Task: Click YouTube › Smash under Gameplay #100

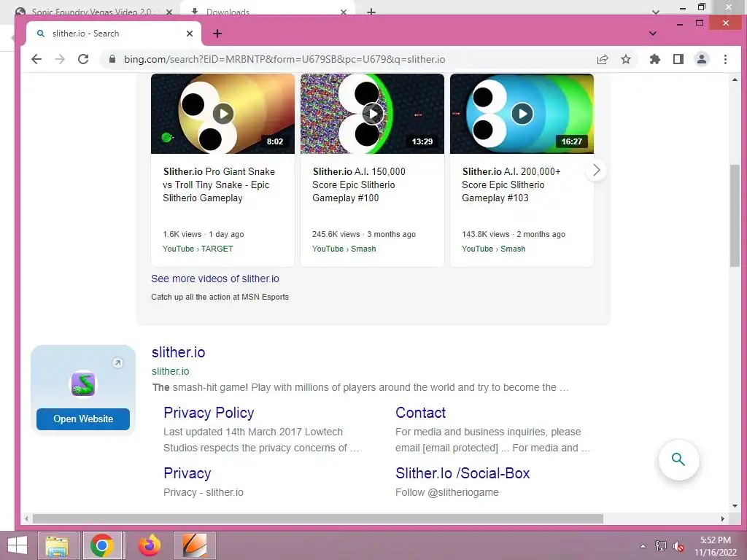Action: (344, 249)
